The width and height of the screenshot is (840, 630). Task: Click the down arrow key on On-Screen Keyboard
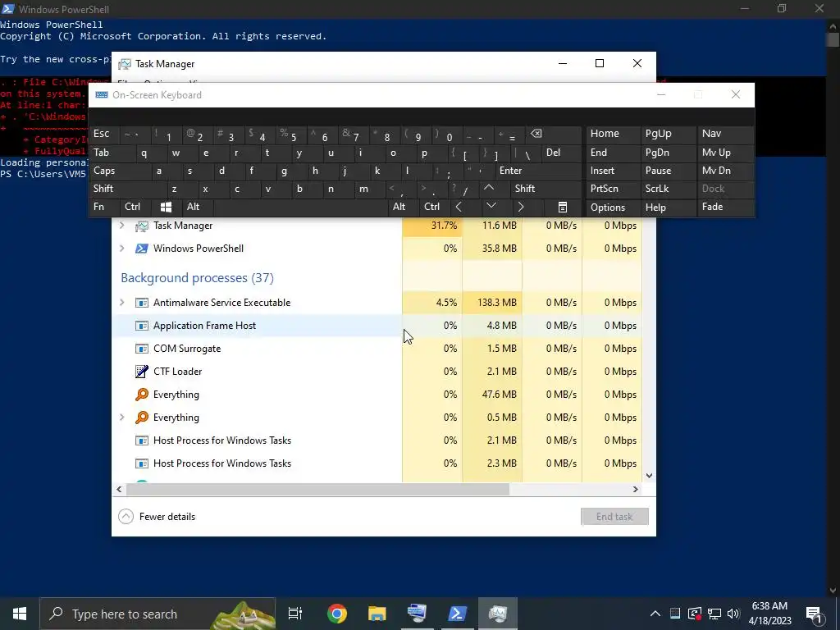[491, 207]
